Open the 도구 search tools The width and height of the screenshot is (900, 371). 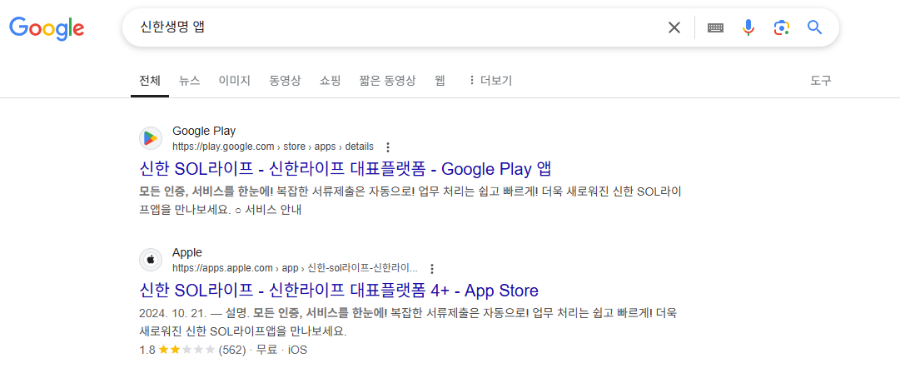tap(820, 80)
